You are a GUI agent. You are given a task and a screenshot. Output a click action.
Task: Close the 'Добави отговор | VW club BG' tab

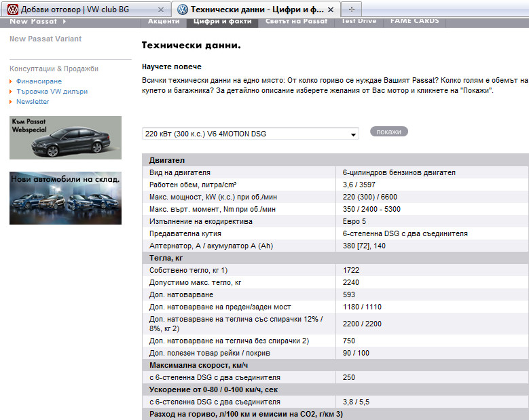160,10
